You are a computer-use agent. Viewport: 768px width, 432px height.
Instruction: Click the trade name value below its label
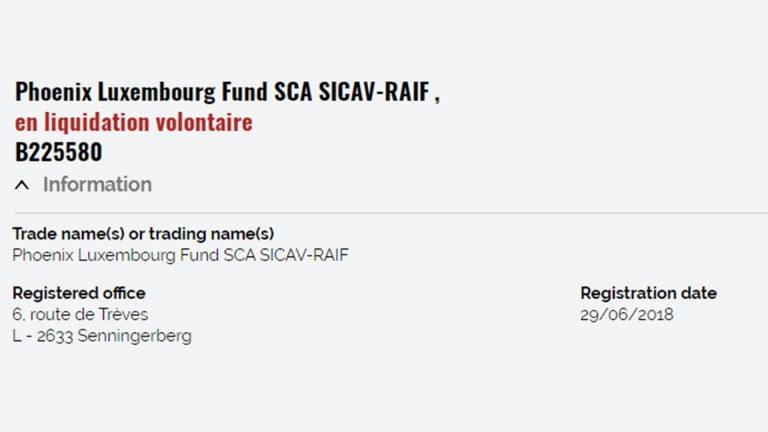(180, 255)
